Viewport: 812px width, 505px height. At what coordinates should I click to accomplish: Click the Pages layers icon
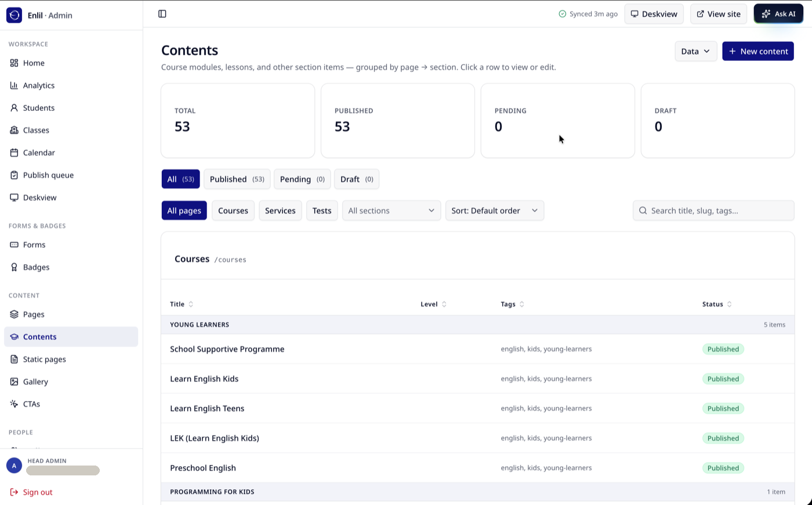click(14, 314)
